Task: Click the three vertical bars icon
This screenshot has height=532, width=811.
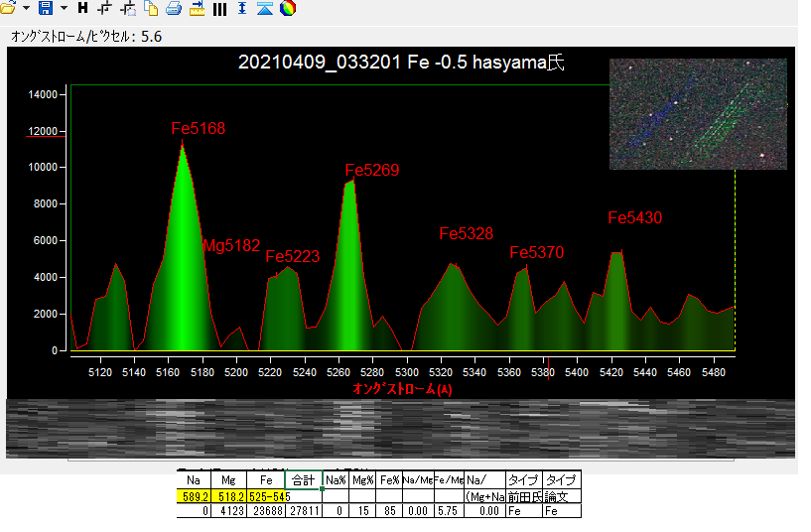Action: [x=219, y=8]
